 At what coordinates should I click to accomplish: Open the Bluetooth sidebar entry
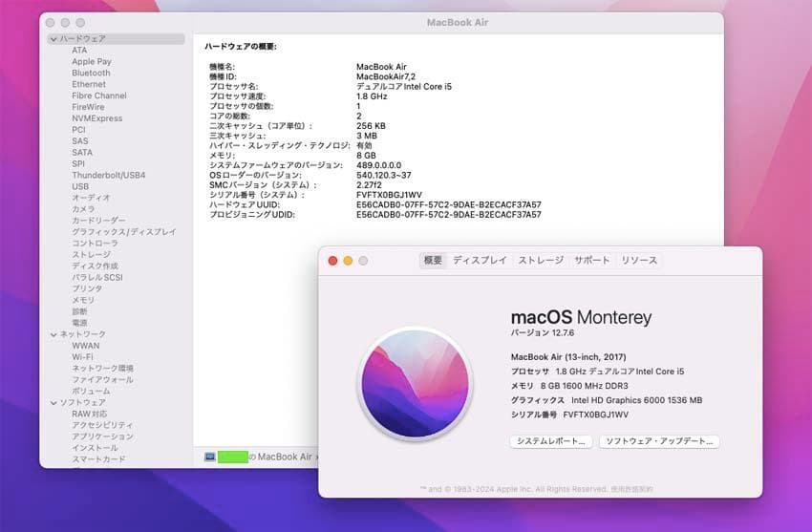pos(91,73)
